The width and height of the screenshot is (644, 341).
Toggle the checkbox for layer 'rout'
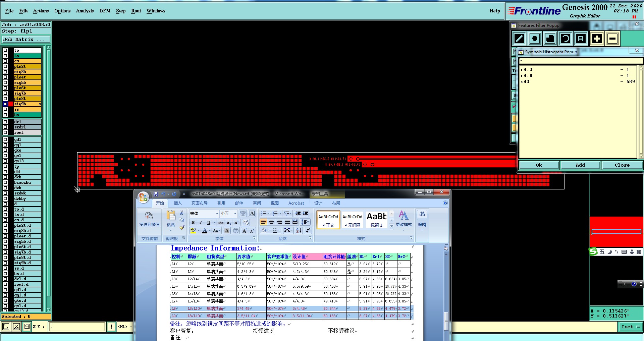[5, 132]
